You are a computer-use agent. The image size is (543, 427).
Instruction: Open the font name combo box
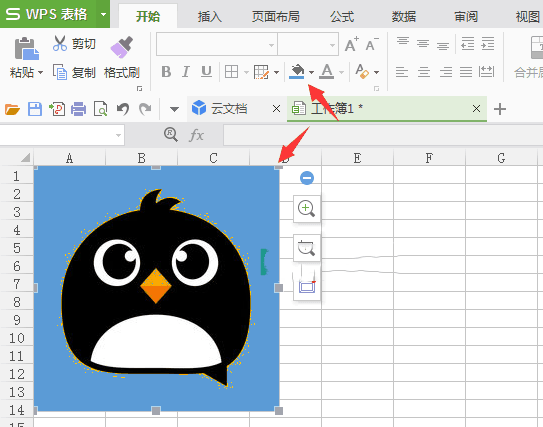217,44
